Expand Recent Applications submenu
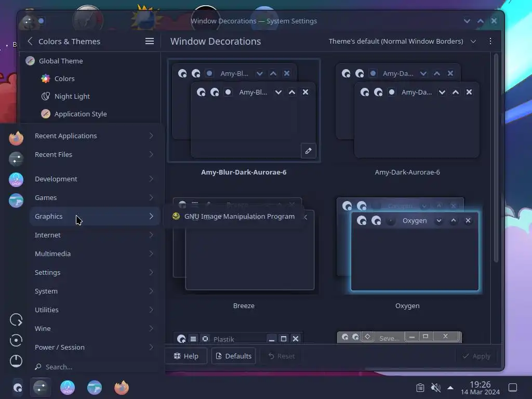Image resolution: width=532 pixels, height=399 pixels. tap(95, 136)
